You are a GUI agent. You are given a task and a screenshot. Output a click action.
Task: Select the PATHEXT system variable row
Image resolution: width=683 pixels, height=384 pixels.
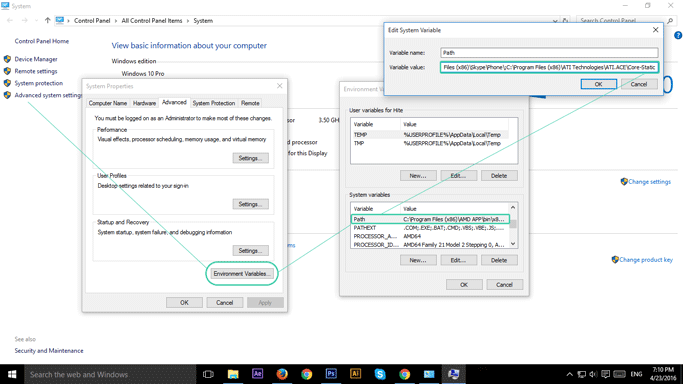430,228
